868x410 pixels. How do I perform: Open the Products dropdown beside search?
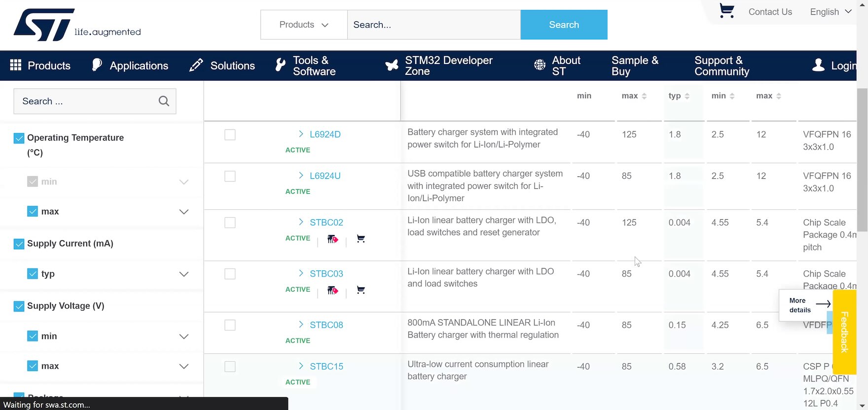(x=304, y=25)
